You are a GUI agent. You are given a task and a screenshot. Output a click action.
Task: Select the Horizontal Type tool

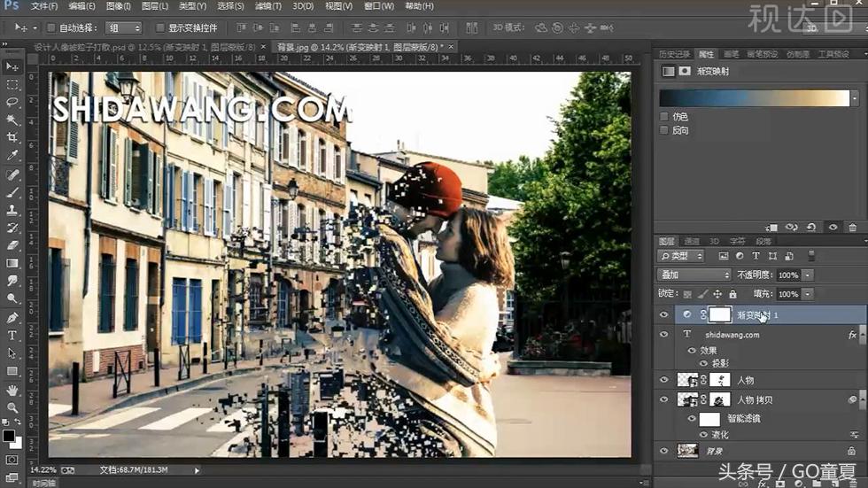[12, 336]
